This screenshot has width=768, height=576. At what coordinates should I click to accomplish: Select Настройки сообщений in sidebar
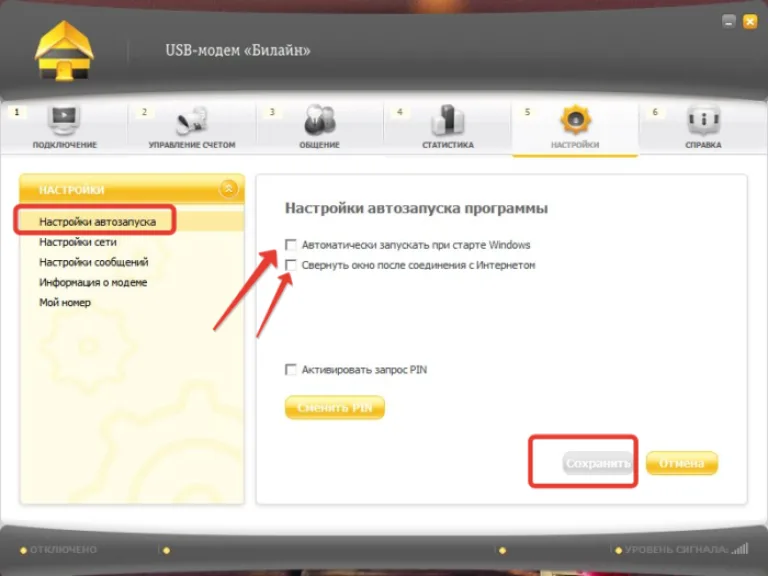[x=94, y=262]
